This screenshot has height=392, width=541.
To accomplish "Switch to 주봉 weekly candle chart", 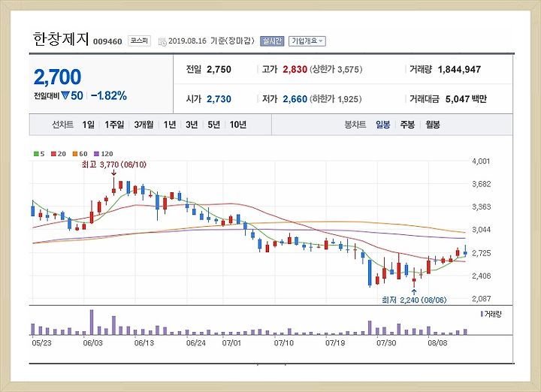I will [407, 125].
